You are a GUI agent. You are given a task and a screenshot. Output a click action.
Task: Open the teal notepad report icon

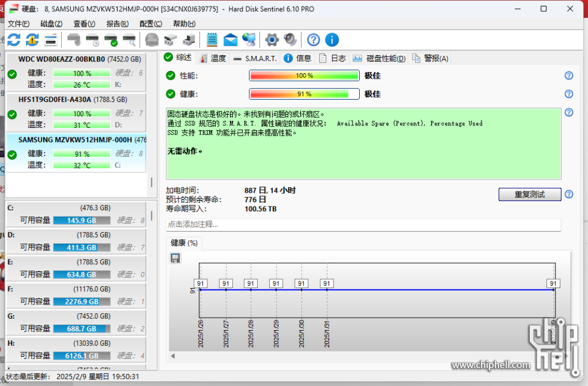click(212, 40)
